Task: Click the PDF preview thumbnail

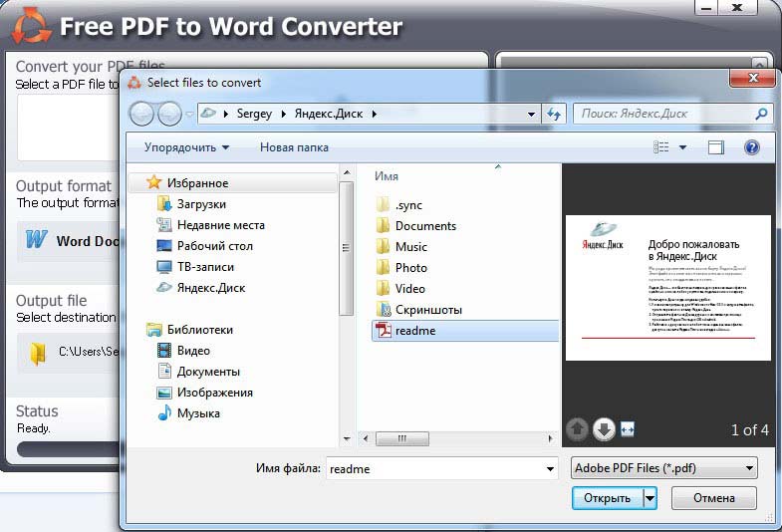Action: (668, 288)
